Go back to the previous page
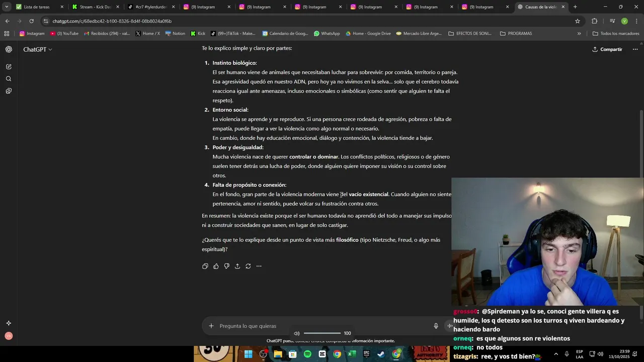Screen dimensions: 644x362 pos(7,21)
